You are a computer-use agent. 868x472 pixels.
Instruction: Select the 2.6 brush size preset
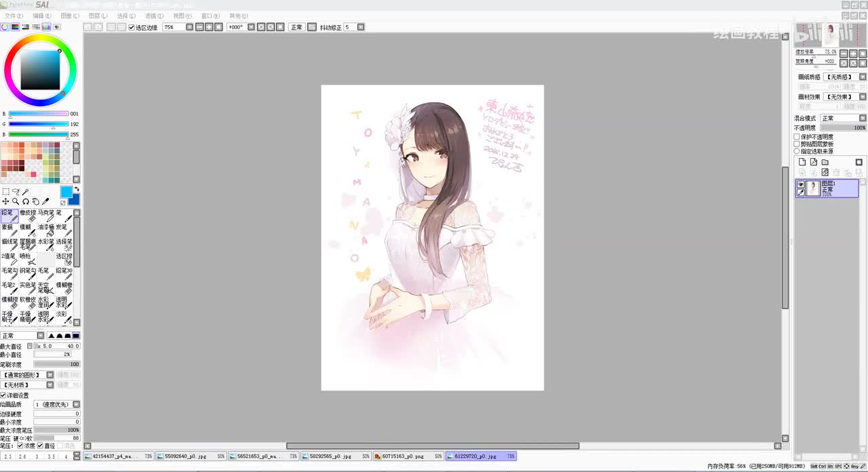[x=22, y=456]
